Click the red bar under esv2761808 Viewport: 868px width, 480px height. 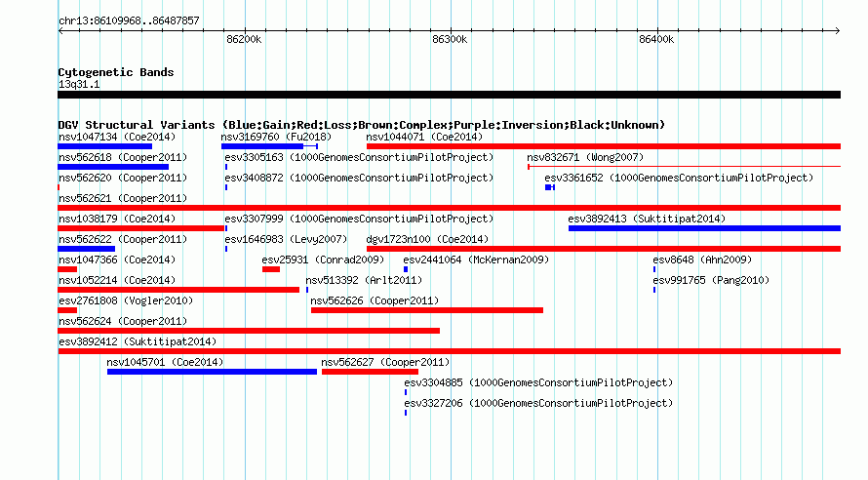(x=67, y=310)
